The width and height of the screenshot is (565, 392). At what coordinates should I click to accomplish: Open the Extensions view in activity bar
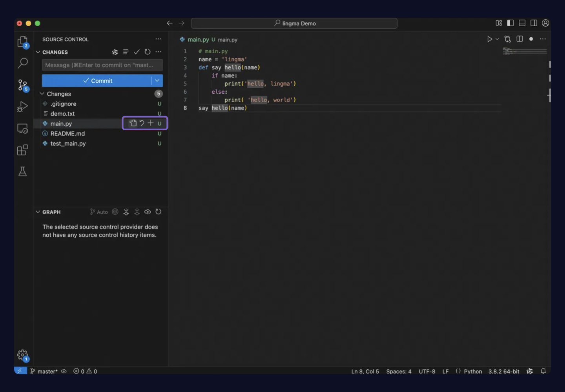22,150
